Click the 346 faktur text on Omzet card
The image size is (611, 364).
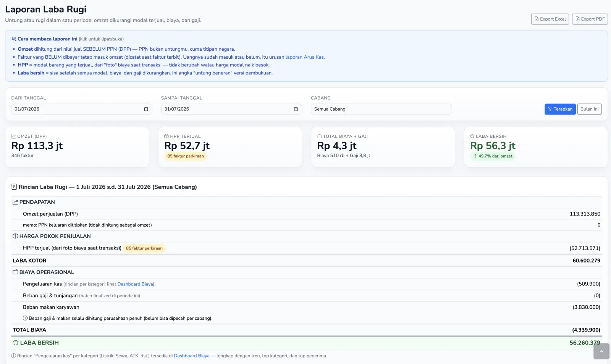pos(23,156)
